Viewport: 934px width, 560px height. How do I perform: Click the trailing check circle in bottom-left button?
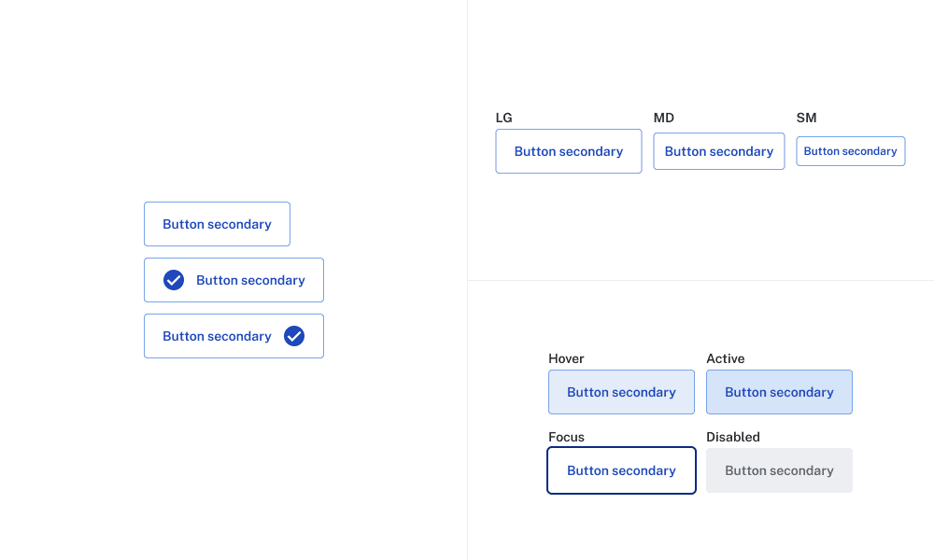tap(294, 336)
